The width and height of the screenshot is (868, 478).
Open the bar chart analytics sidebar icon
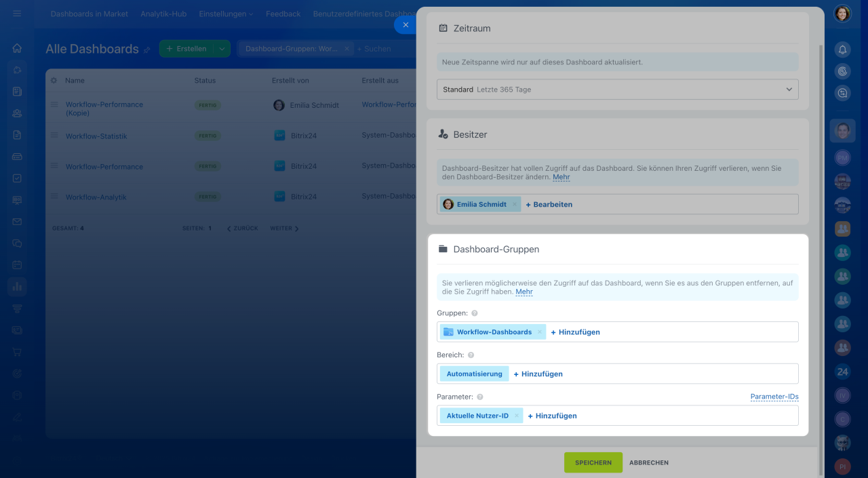[17, 287]
